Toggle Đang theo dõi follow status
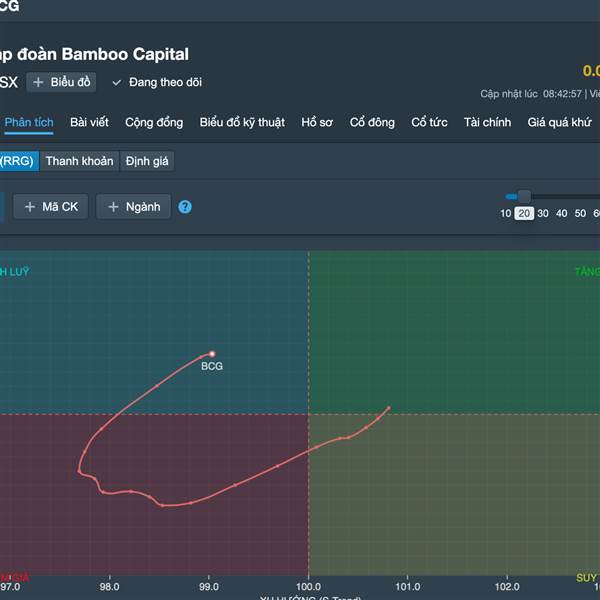 pos(157,82)
